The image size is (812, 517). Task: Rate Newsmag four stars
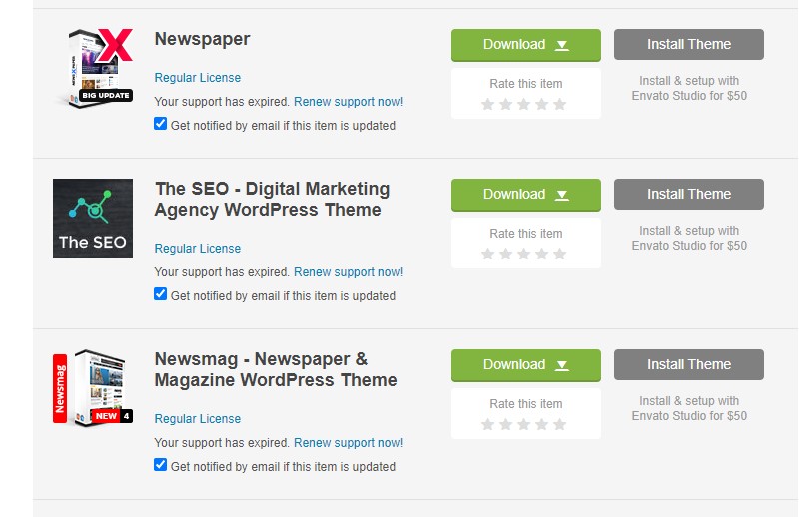pos(541,424)
